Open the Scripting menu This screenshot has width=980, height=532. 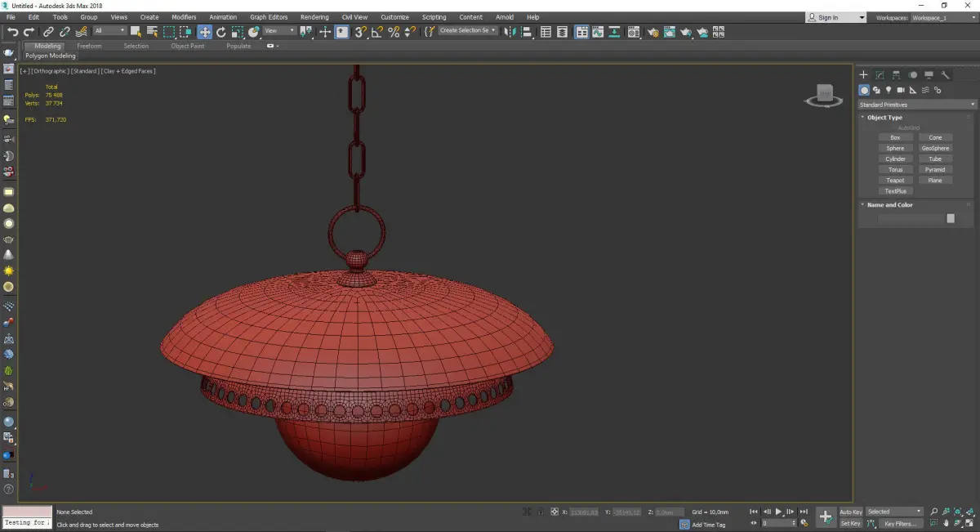click(434, 17)
